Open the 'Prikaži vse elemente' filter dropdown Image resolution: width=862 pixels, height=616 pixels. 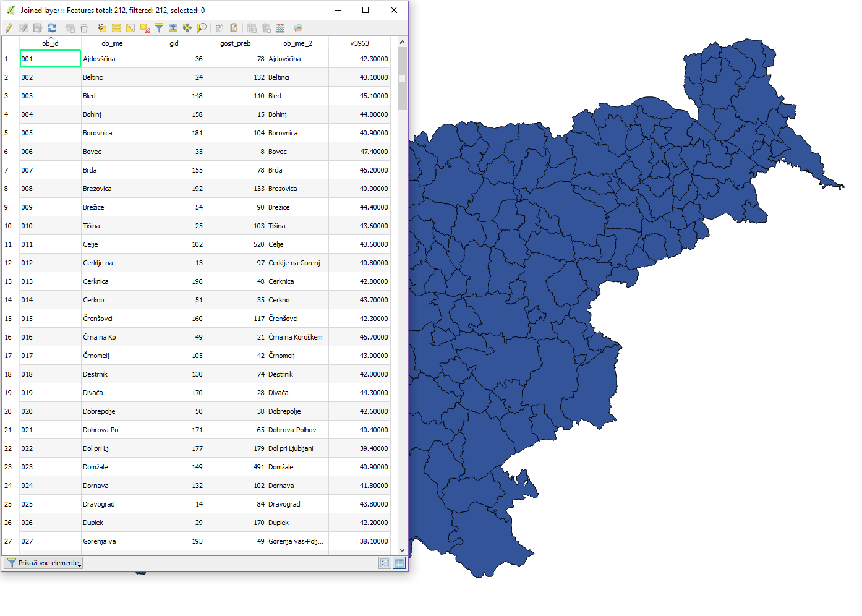pyautogui.click(x=43, y=563)
